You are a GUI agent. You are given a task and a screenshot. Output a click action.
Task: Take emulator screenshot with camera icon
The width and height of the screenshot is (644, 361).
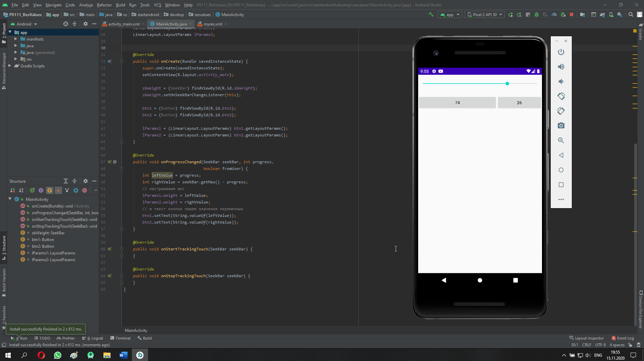coord(561,126)
